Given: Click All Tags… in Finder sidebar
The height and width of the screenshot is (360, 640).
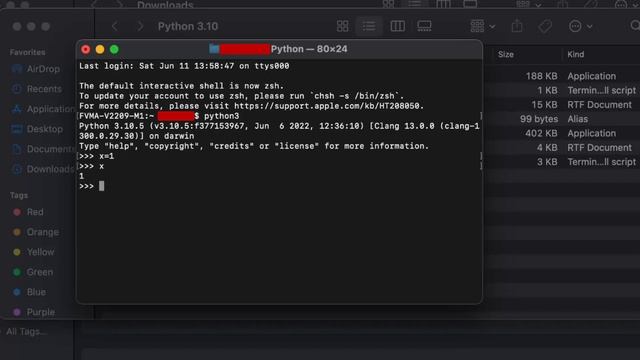Looking at the screenshot, I should click(26, 331).
